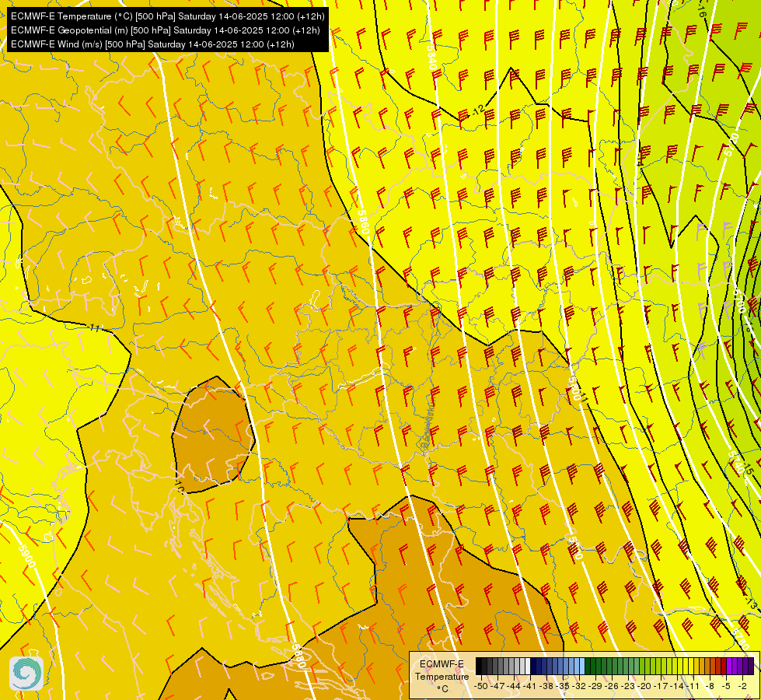The image size is (761, 700).
Task: Pick the black swatch at the -50 legend end
Action: tap(479, 666)
